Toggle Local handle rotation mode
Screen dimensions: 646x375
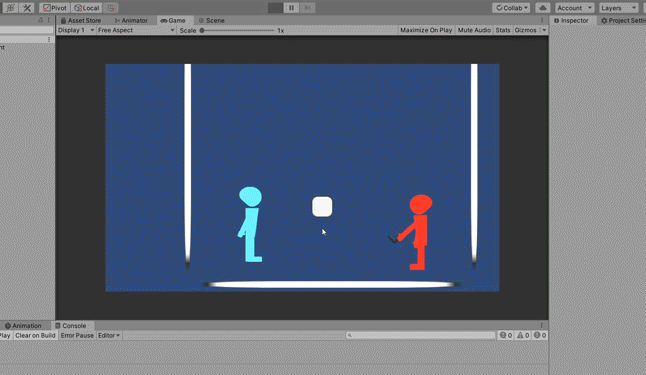click(x=87, y=8)
